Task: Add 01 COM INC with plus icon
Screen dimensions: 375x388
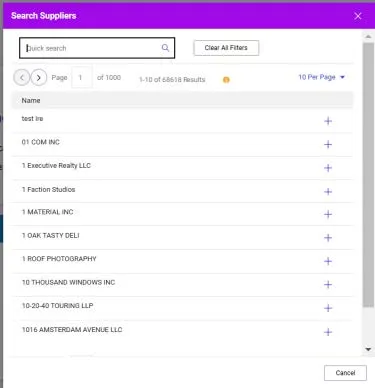Action: [328, 144]
